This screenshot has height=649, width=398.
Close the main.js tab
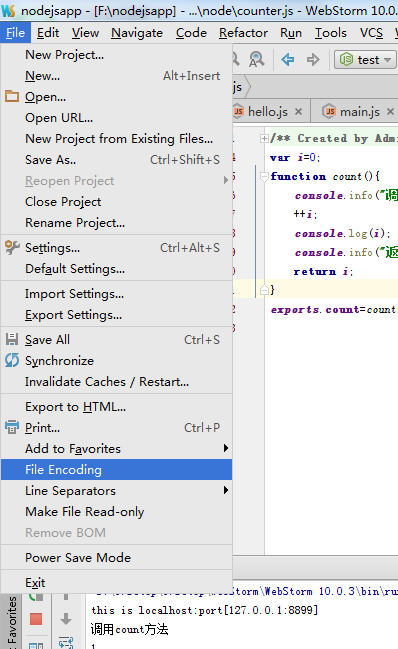[x=390, y=112]
